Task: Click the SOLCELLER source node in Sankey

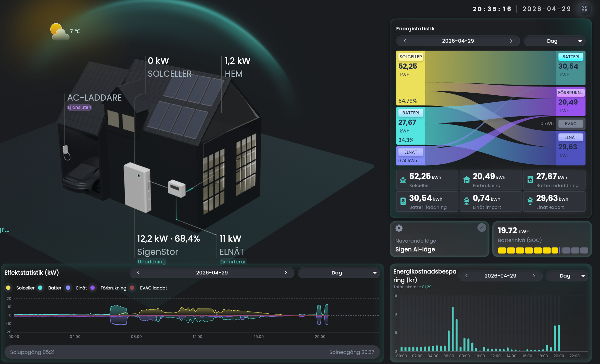Action: click(411, 78)
